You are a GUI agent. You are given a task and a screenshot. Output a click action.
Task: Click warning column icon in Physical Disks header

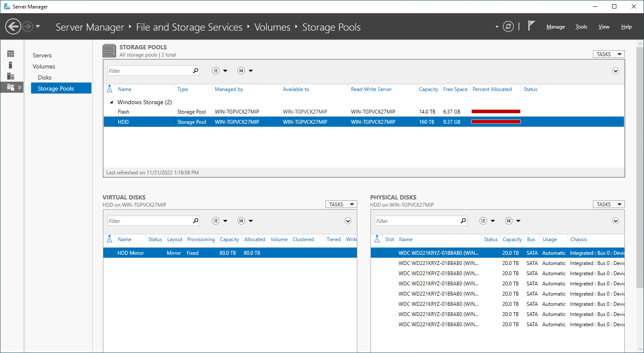pos(377,239)
